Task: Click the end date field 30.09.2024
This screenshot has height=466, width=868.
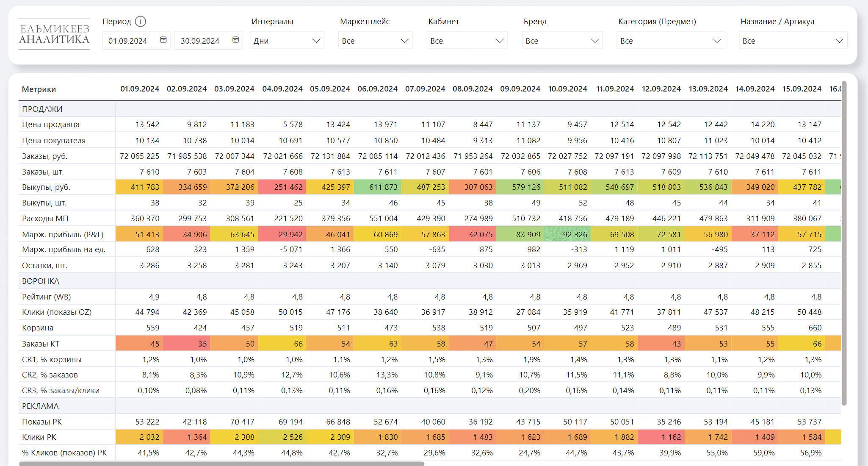Action: pyautogui.click(x=200, y=41)
